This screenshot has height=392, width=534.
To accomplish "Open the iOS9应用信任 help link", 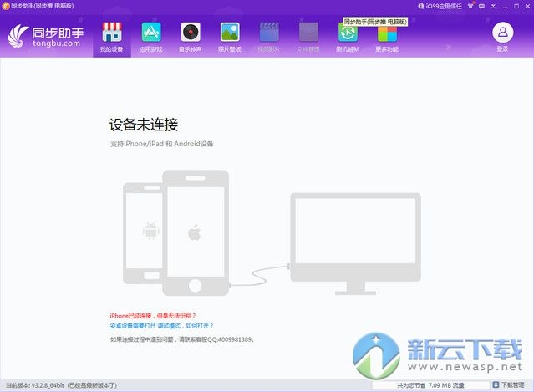I will (440, 6).
